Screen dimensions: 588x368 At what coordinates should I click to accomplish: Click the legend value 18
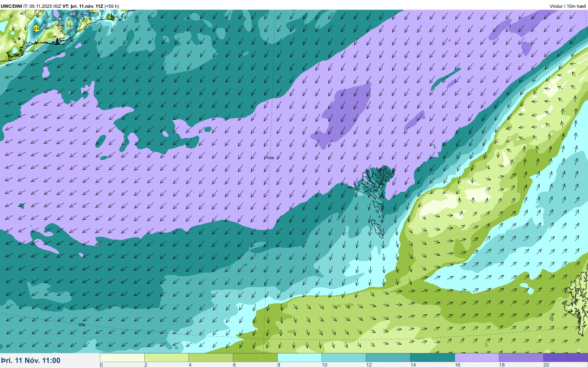coord(501,365)
